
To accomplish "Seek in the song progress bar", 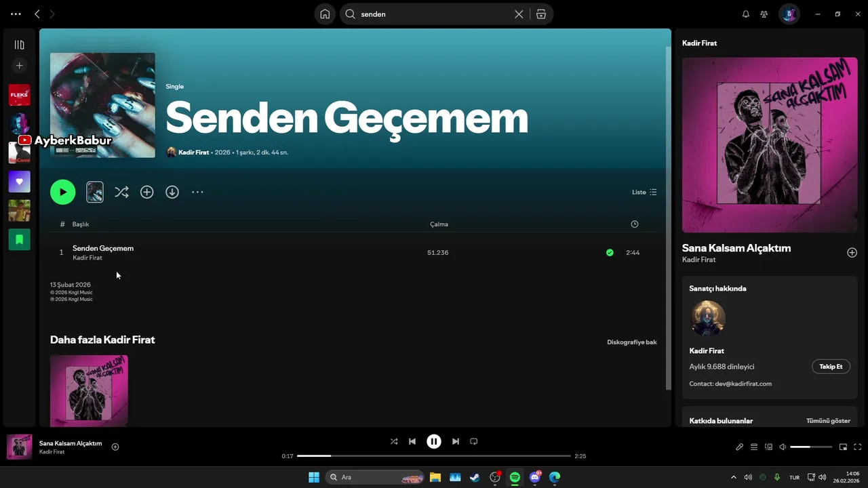I will coord(434,456).
